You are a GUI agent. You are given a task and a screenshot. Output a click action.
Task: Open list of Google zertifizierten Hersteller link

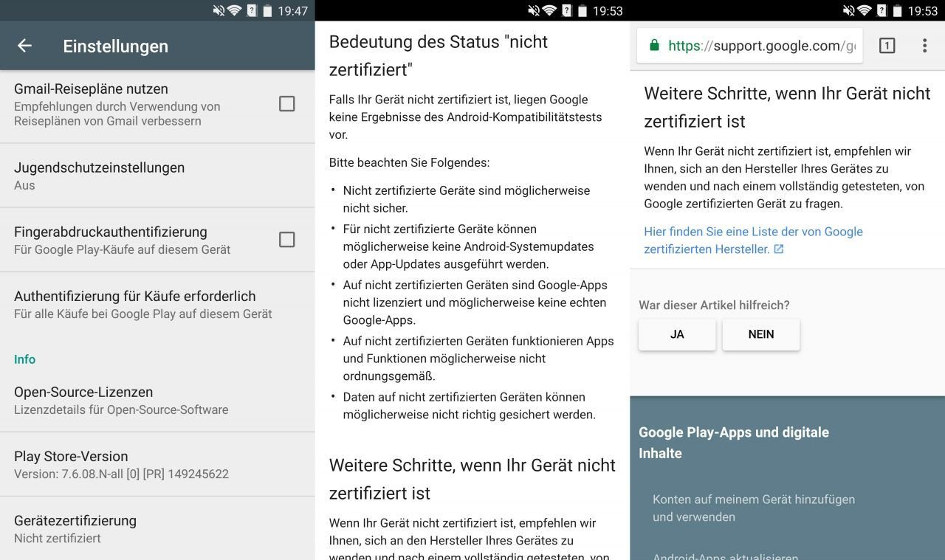coord(753,241)
